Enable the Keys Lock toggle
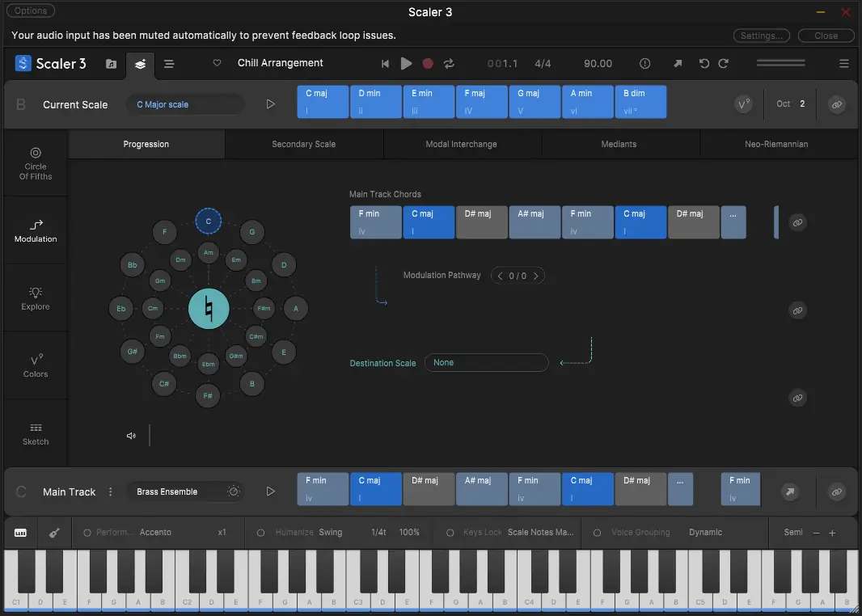 click(x=450, y=533)
